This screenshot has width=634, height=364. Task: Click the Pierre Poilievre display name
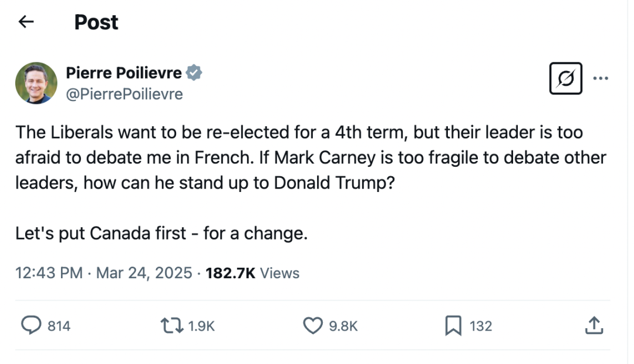point(123,73)
